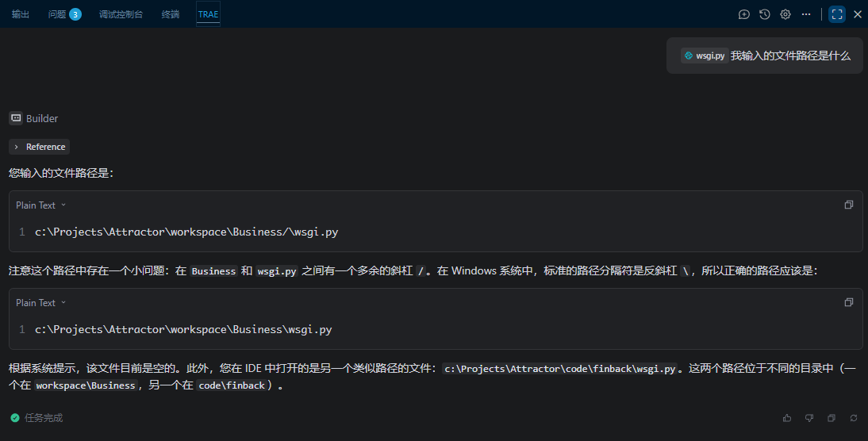Click the green task complete check icon
The width and height of the screenshot is (868, 441).
pos(15,418)
